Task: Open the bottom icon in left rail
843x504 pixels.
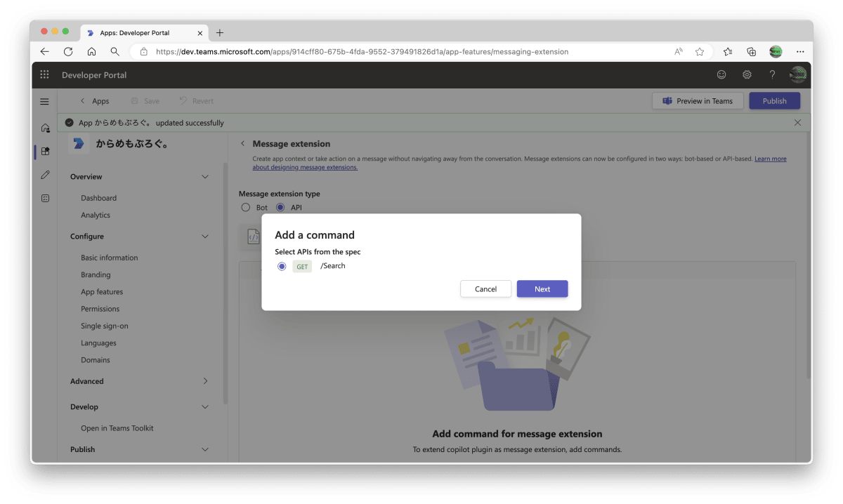Action: click(45, 198)
